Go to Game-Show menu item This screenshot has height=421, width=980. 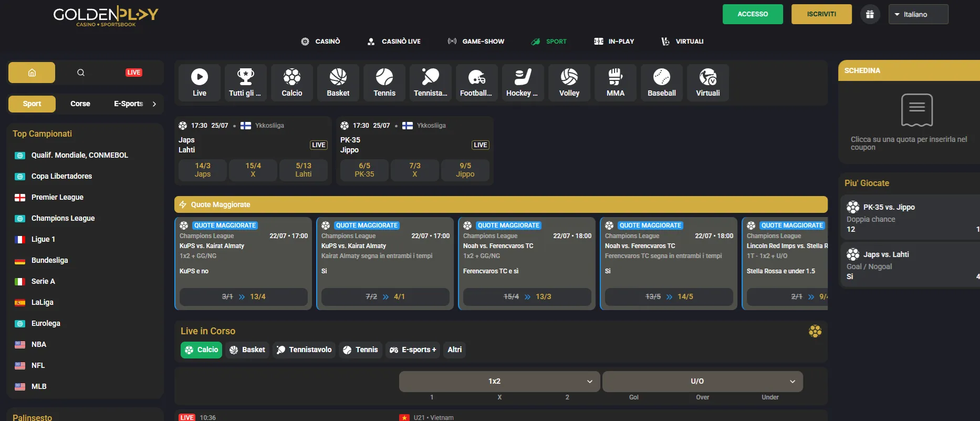click(x=476, y=42)
